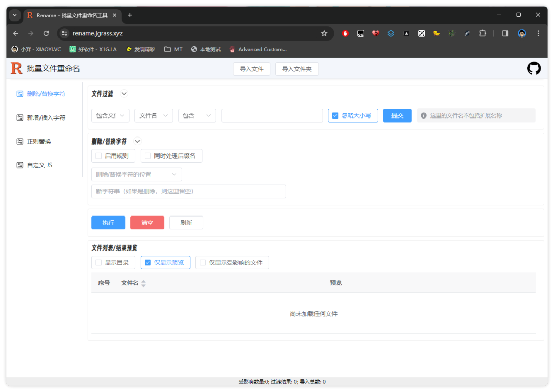Click the 预览 column header

pyautogui.click(x=335, y=283)
